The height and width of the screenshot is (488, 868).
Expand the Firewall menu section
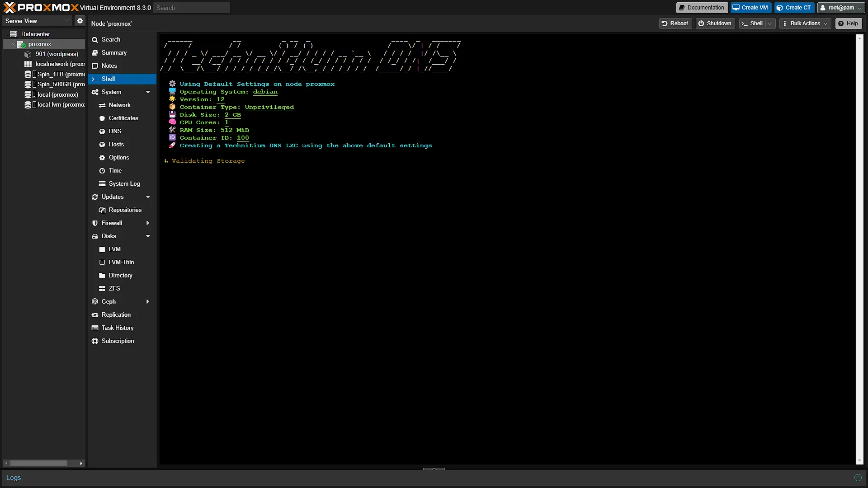pyautogui.click(x=148, y=223)
